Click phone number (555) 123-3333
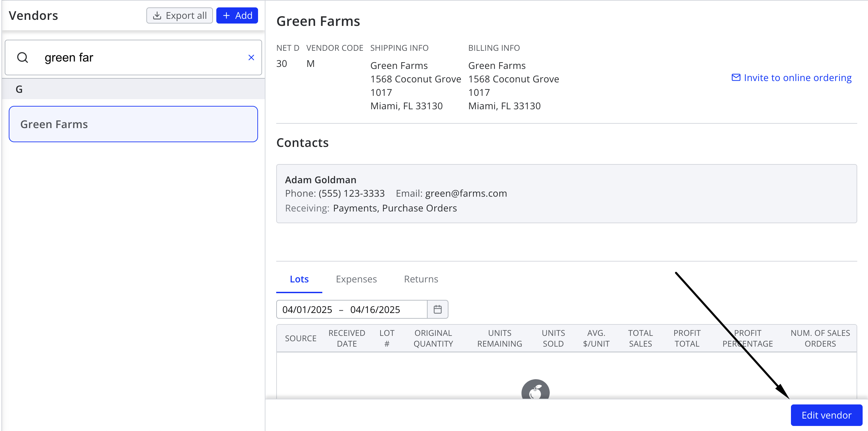 (x=352, y=193)
